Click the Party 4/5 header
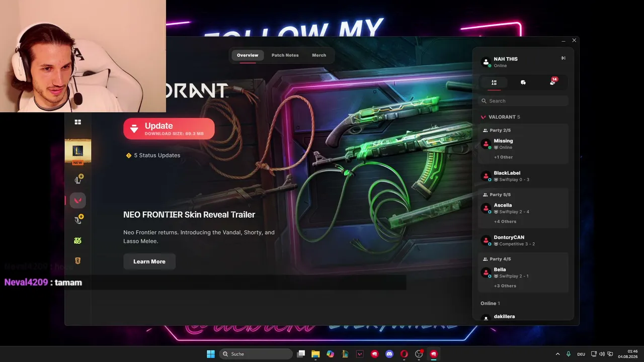 [x=497, y=259]
